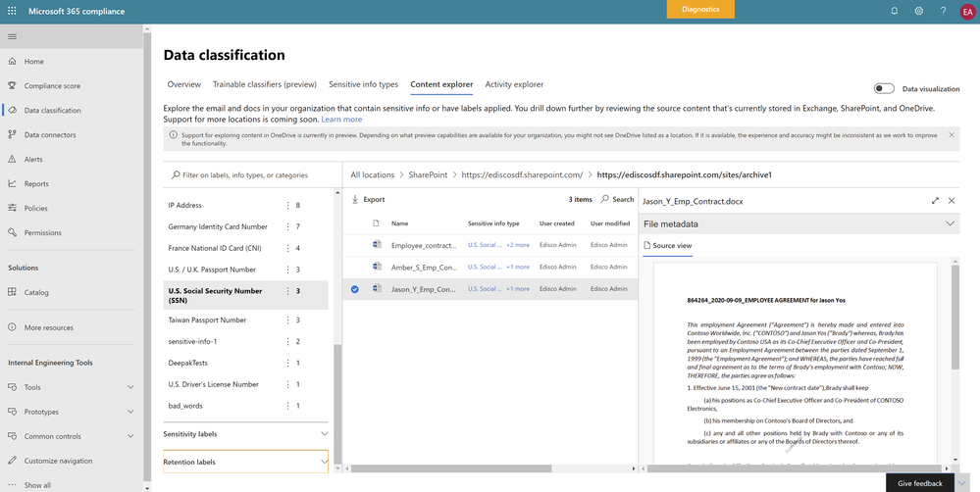Click the More resources info icon
The image size is (980, 492).
pos(12,327)
